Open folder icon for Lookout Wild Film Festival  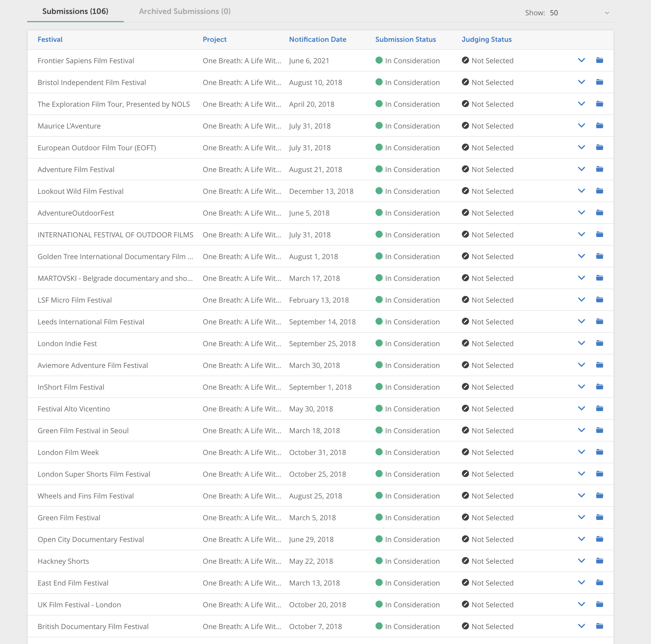pos(600,191)
